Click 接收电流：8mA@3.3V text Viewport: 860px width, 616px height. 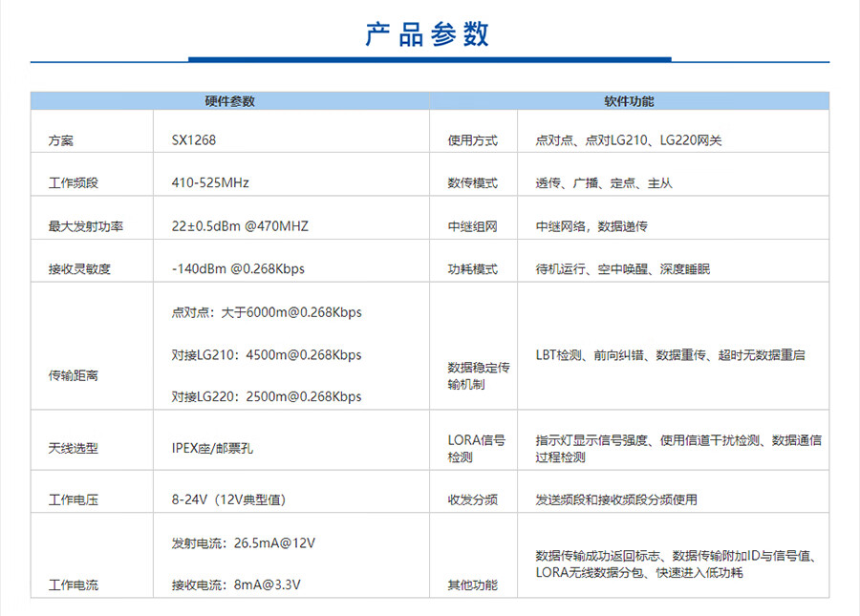(x=238, y=584)
